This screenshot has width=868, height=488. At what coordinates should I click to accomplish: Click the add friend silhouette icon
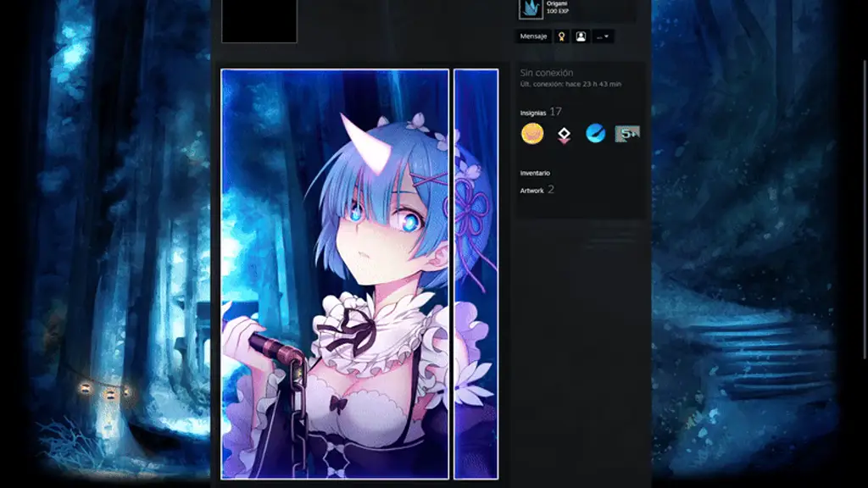point(581,36)
